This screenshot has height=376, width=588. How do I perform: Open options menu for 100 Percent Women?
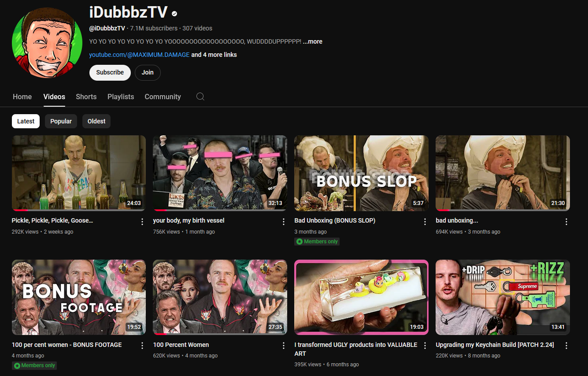[x=284, y=346]
